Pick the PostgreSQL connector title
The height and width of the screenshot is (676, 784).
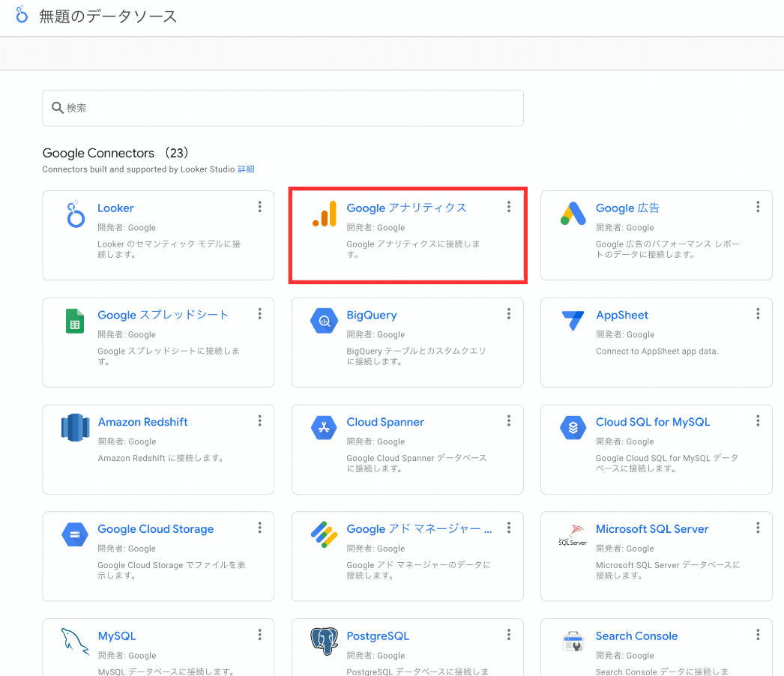pyautogui.click(x=378, y=636)
